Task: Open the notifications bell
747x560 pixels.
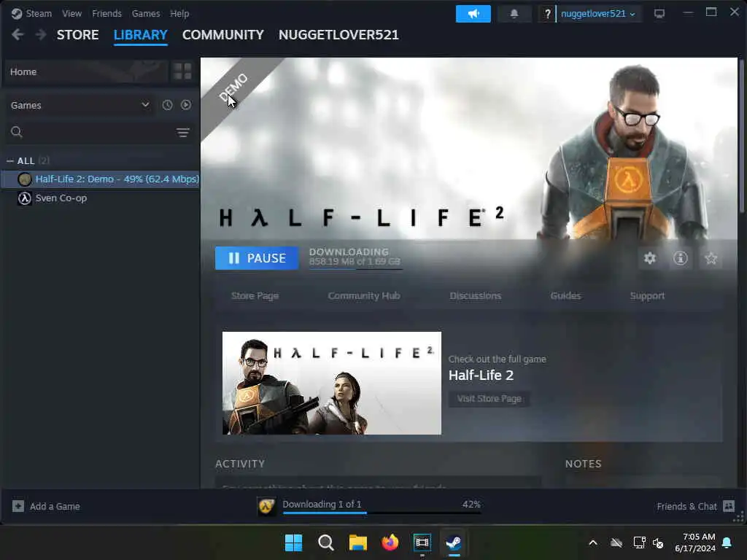Action: (514, 14)
